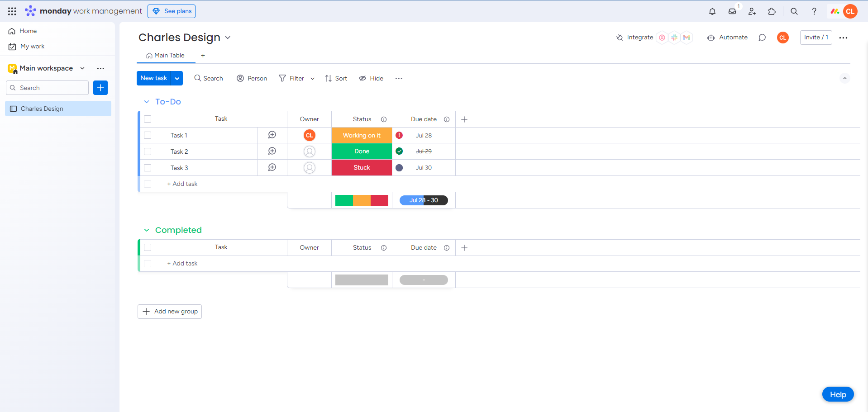Change the Working on it status of Task 1

click(362, 135)
